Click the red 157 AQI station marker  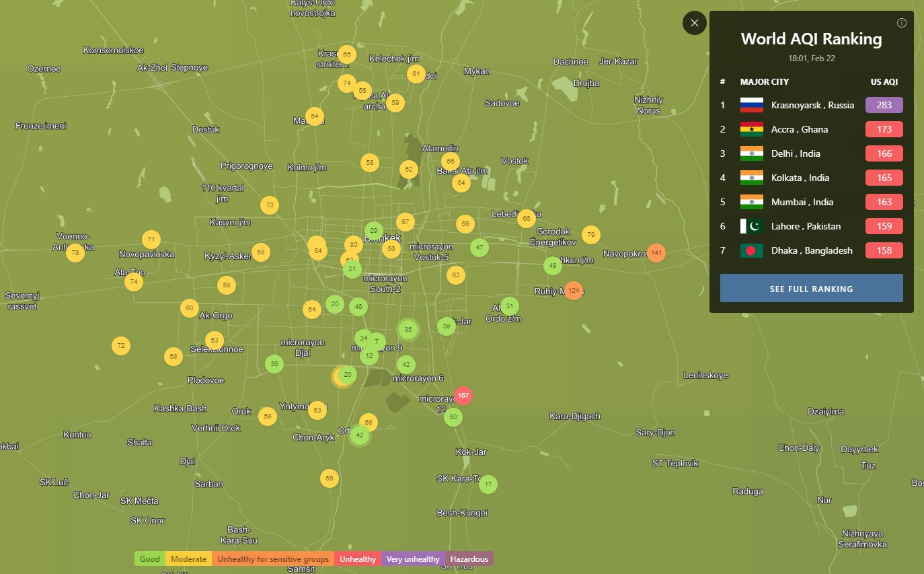tap(463, 396)
